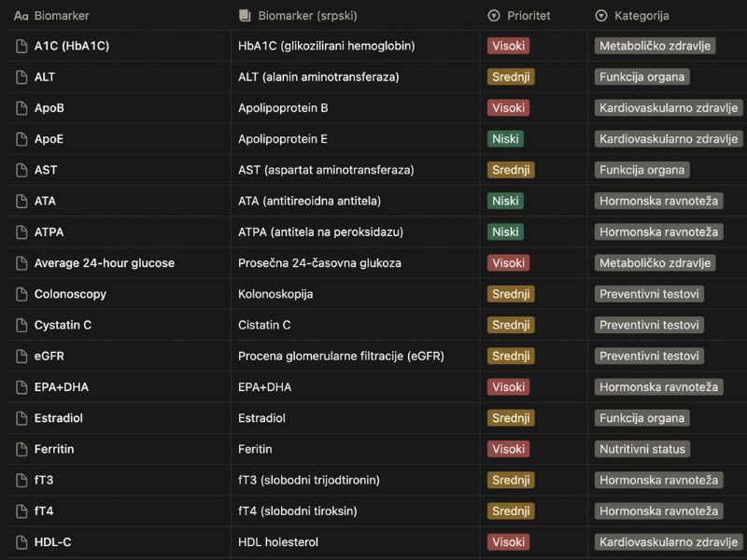Screen dimensions: 747x560
Task: Click the page icon next to ApoB
Action: pos(21,108)
